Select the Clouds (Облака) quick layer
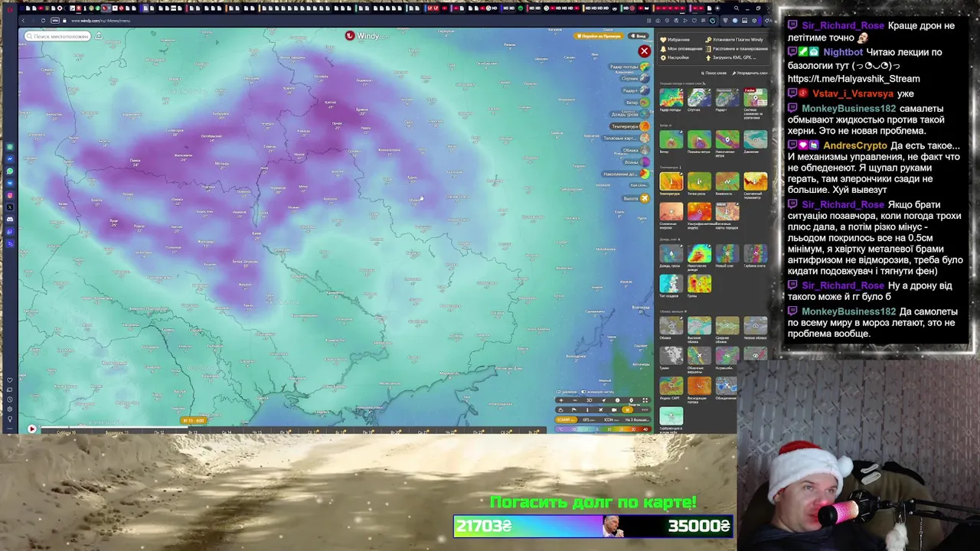The image size is (980, 551). (x=635, y=150)
